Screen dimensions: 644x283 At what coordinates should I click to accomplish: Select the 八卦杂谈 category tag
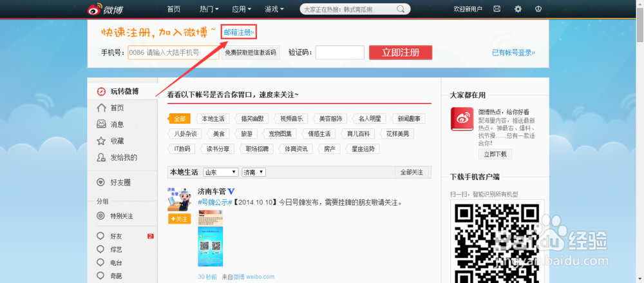tap(185, 133)
